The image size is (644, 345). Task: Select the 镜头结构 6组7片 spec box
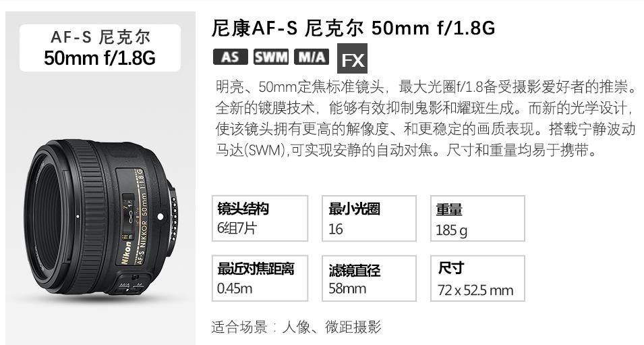pos(260,218)
